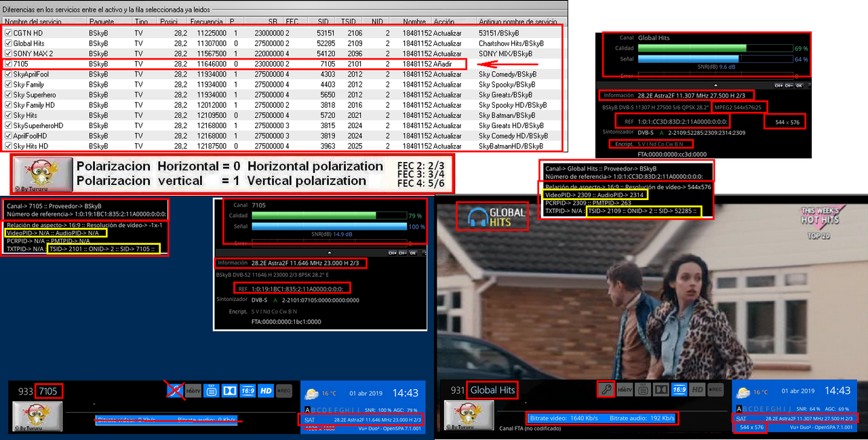Click the weather icon in the 7105 infobar
868x440 pixels.
[x=311, y=393]
